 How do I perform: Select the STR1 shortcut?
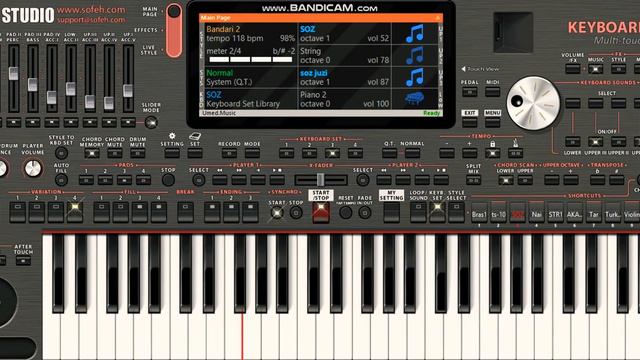556,212
